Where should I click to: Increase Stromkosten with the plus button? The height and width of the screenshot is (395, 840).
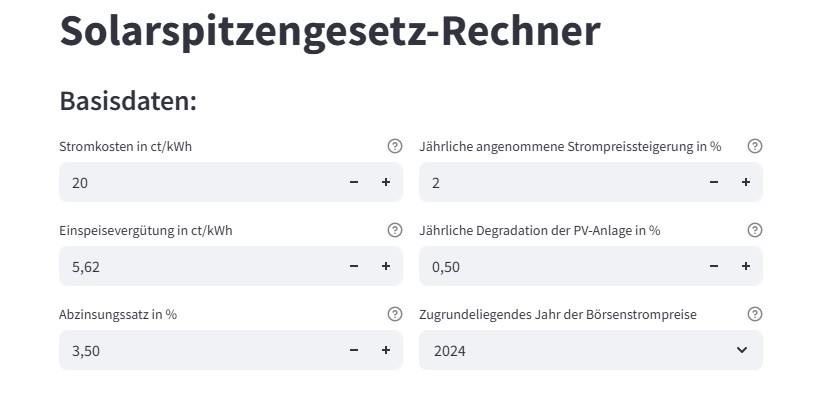pos(386,182)
